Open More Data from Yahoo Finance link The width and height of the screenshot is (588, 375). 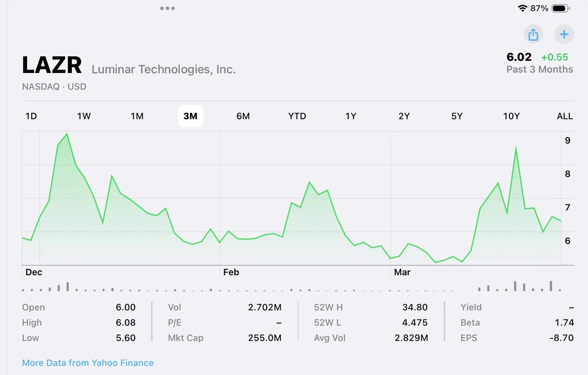tap(88, 363)
